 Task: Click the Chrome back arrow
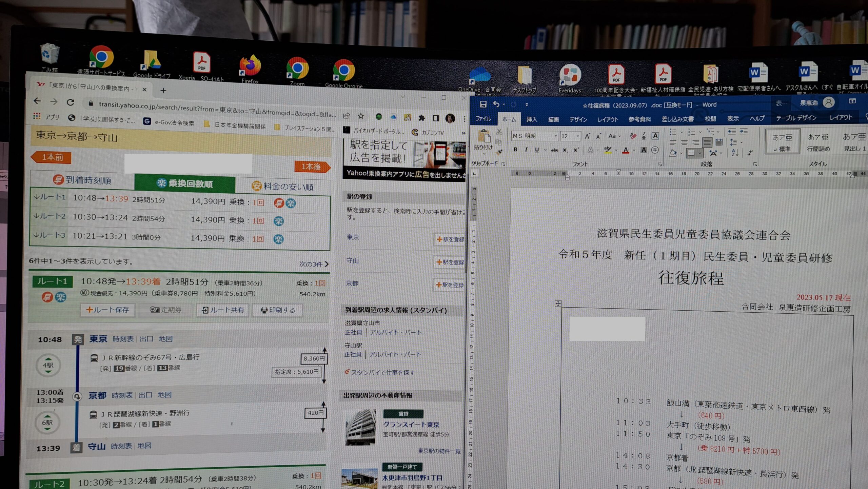(x=38, y=101)
